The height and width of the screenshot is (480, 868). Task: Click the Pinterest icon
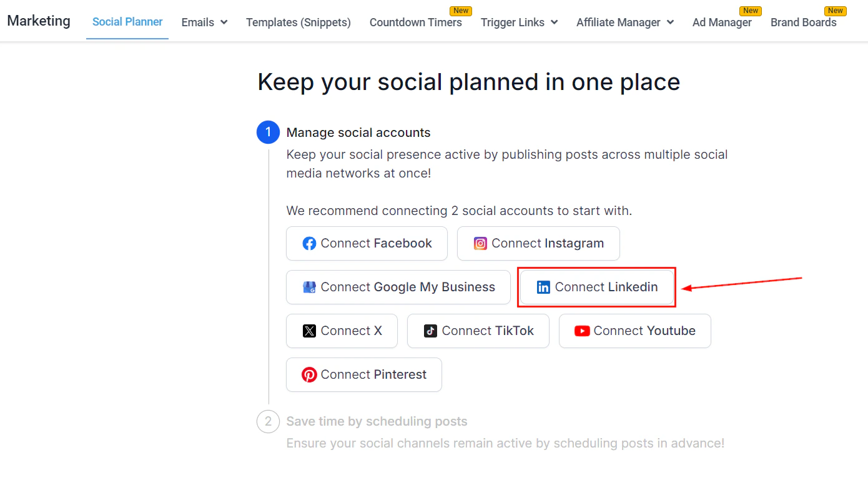pyautogui.click(x=309, y=374)
